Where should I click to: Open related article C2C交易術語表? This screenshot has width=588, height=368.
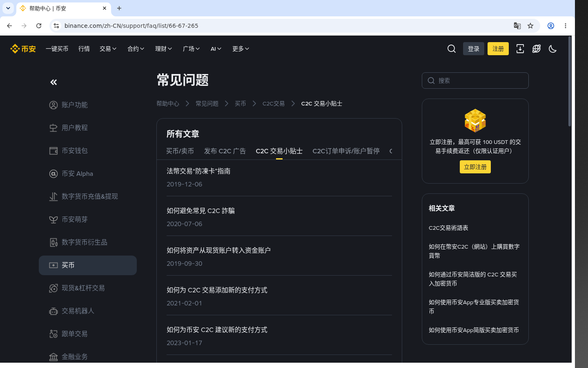[448, 228]
